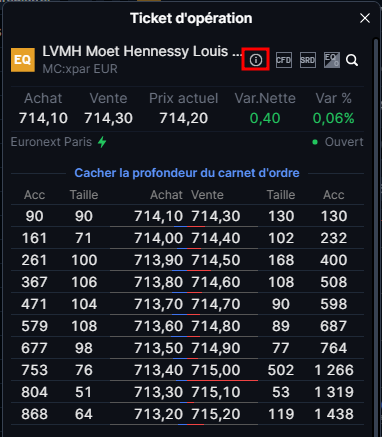The image size is (382, 437).
Task: Select the SRD instrument icon
Action: [x=308, y=60]
